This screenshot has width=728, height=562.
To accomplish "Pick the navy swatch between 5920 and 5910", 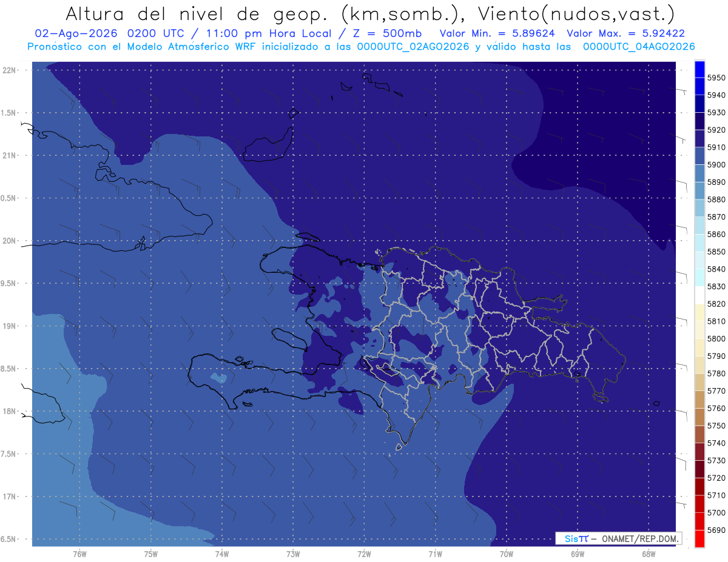I will coord(699,139).
